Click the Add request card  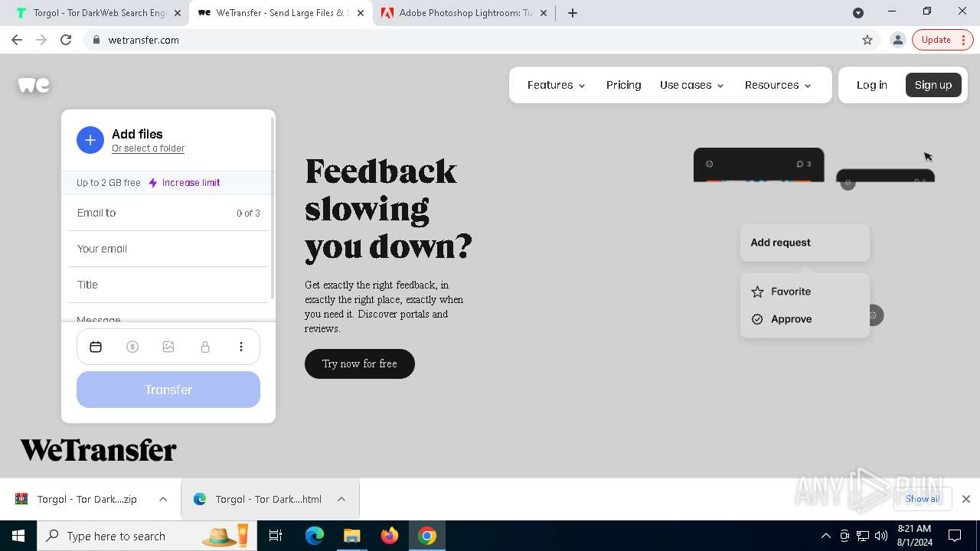point(805,243)
